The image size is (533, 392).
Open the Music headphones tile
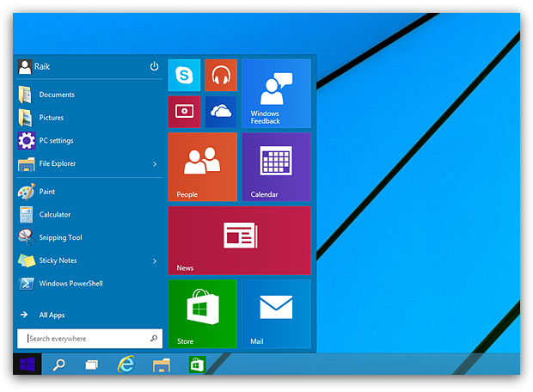tap(221, 75)
